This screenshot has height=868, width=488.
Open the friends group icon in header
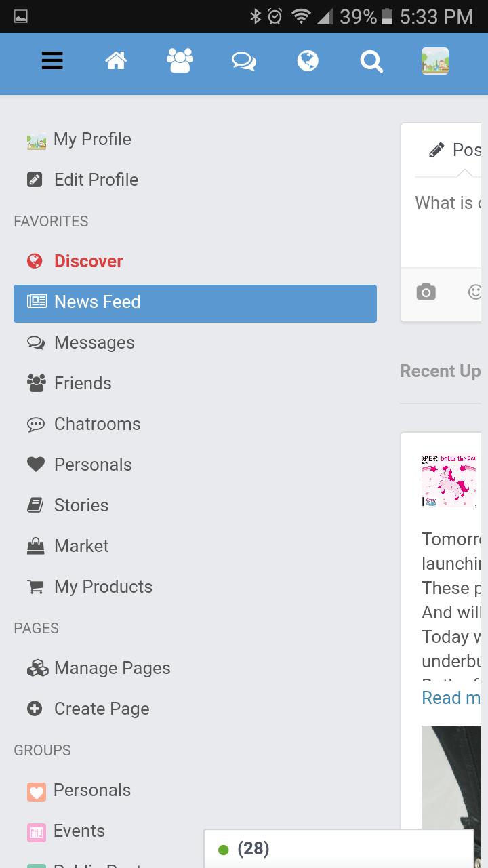pos(180,61)
